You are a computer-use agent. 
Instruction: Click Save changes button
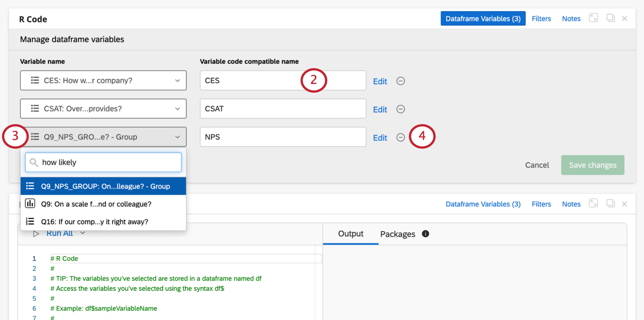click(592, 165)
